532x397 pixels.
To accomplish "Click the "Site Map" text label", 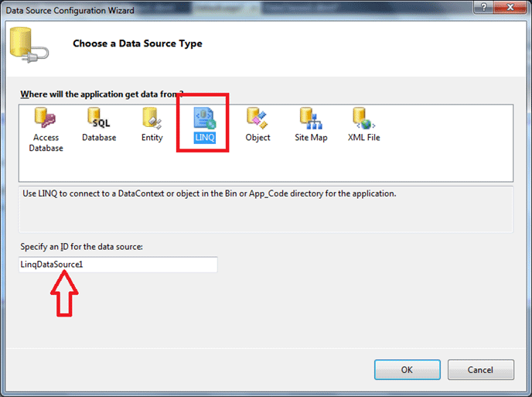I will 311,138.
